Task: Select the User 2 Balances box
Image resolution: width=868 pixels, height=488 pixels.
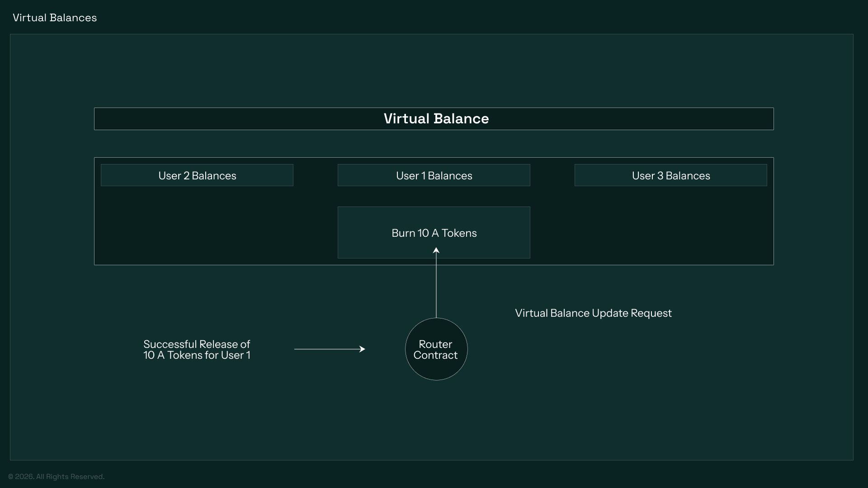Action: point(197,175)
